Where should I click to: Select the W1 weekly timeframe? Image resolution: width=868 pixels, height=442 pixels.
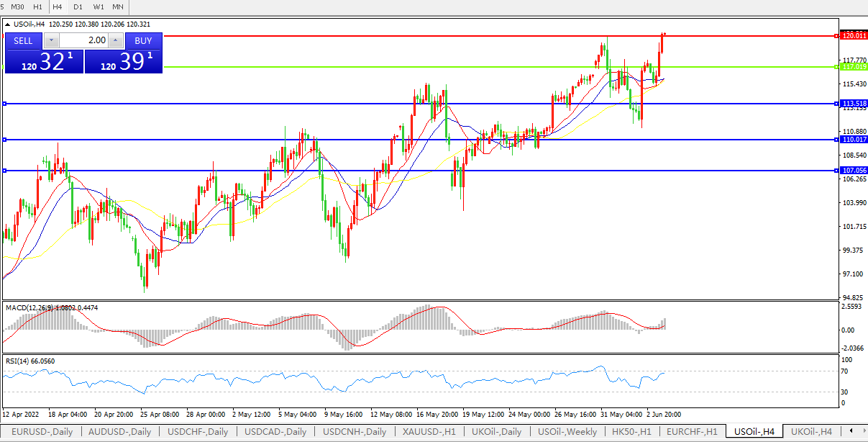pyautogui.click(x=98, y=6)
